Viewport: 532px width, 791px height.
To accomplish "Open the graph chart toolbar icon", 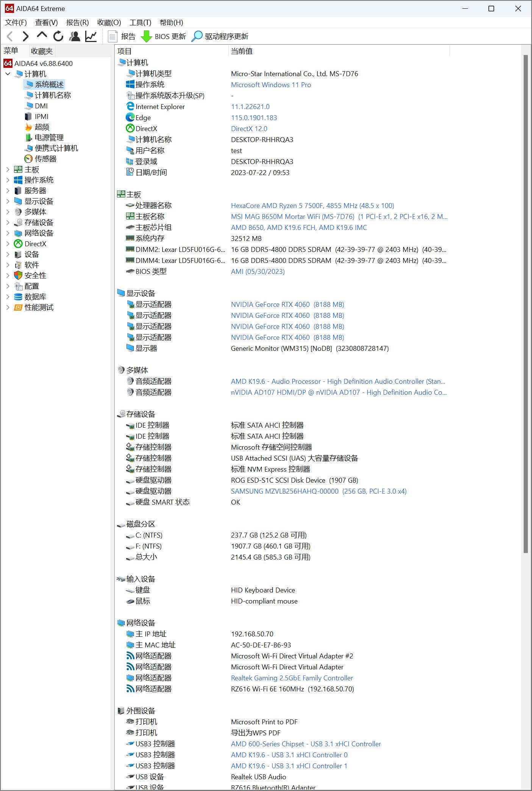I will point(91,36).
